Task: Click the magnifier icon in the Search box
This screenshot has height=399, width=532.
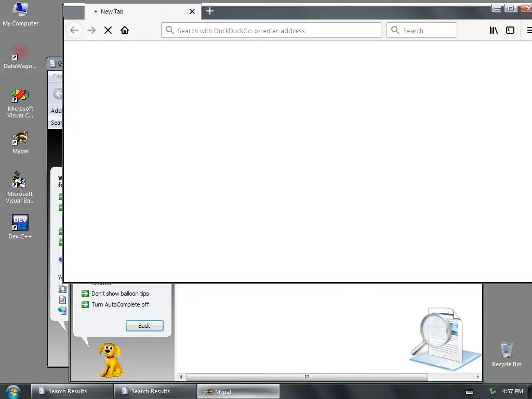Action: pos(395,30)
